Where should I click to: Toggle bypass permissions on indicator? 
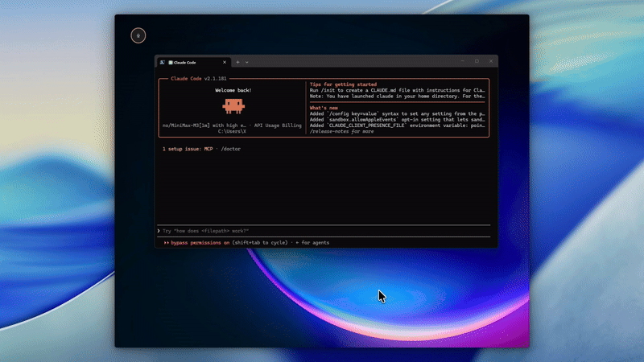pyautogui.click(x=200, y=243)
